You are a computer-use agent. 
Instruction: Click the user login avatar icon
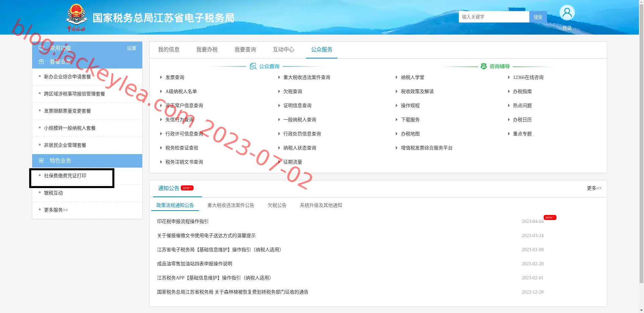coord(567,13)
